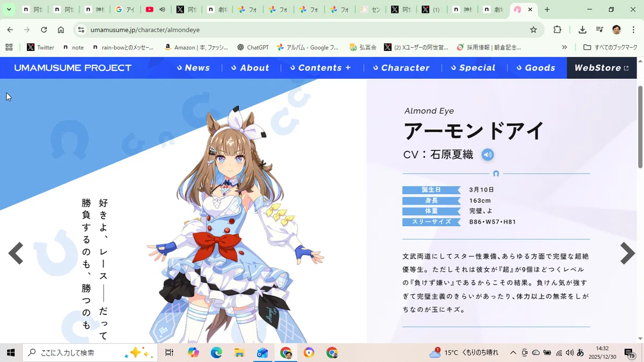Bookmark this page with the star icon
This screenshot has width=644, height=362.
(533, 30)
